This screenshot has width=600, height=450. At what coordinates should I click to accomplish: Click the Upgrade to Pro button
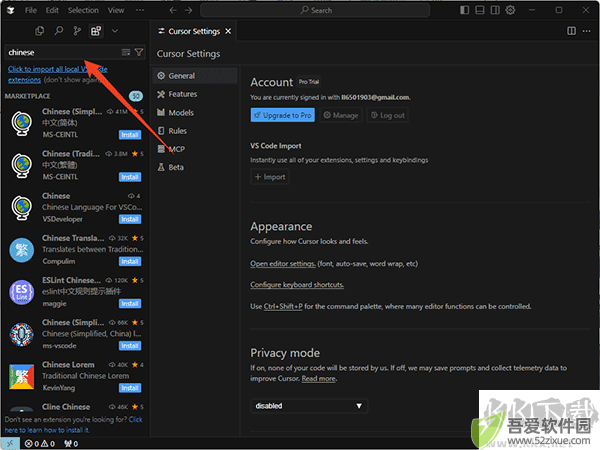(283, 115)
